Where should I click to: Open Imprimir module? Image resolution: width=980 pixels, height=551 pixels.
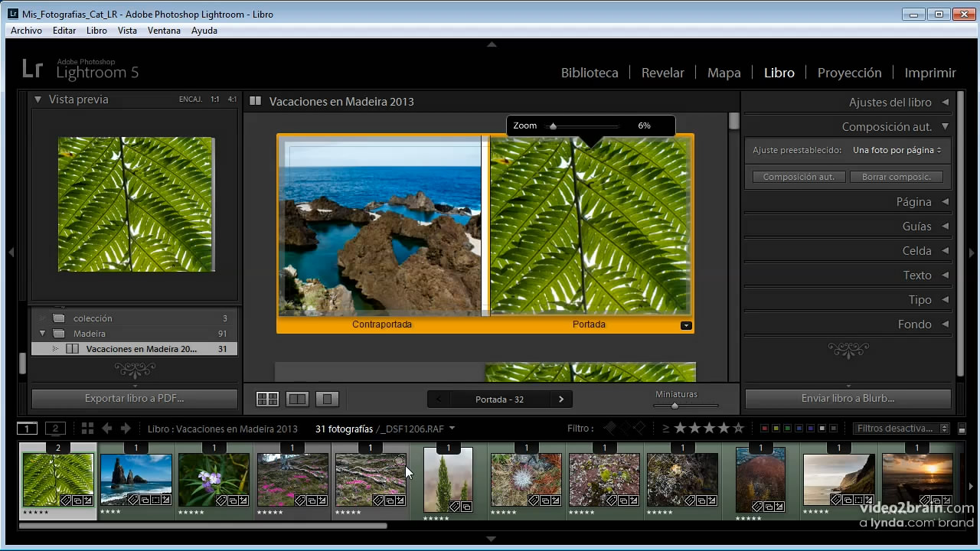(930, 73)
